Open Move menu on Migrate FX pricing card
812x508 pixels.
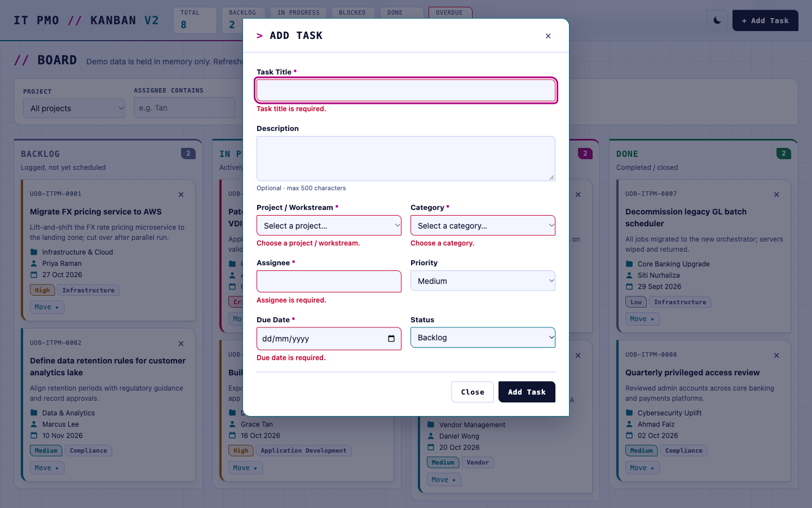(47, 307)
